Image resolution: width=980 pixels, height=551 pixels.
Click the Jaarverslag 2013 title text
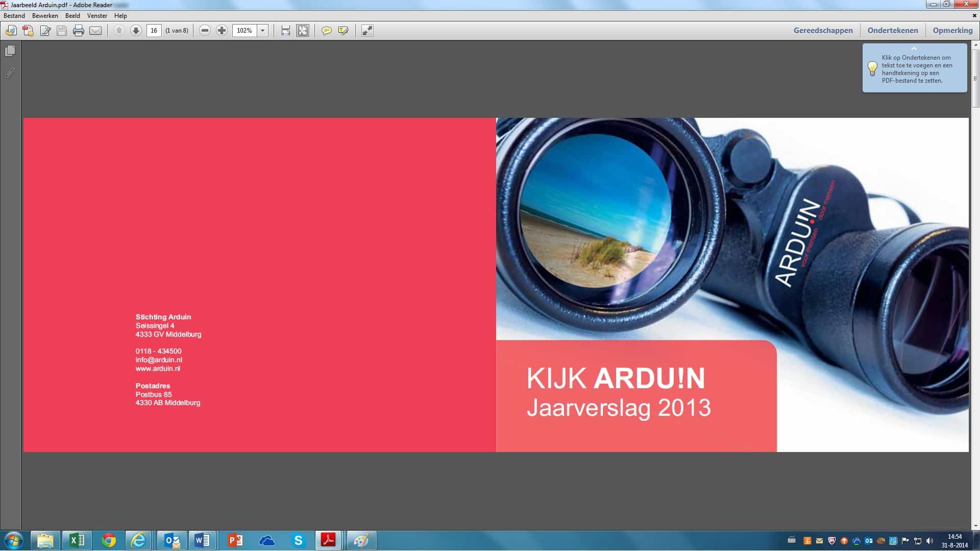click(619, 408)
